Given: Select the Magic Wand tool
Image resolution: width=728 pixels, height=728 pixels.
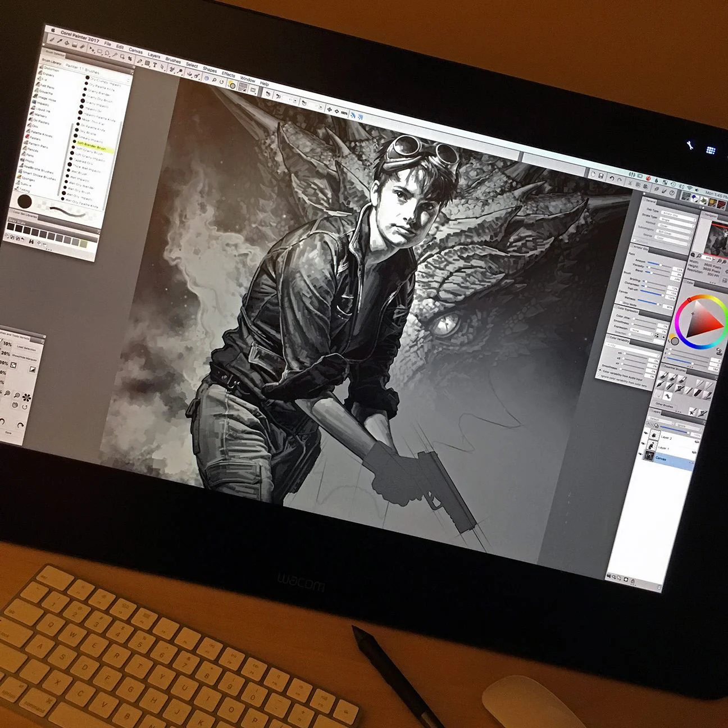Looking at the screenshot, I should (x=115, y=54).
